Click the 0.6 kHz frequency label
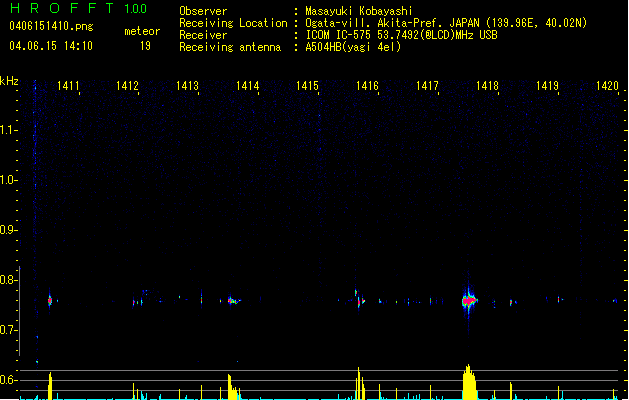The height and width of the screenshot is (400, 629). click(x=8, y=380)
